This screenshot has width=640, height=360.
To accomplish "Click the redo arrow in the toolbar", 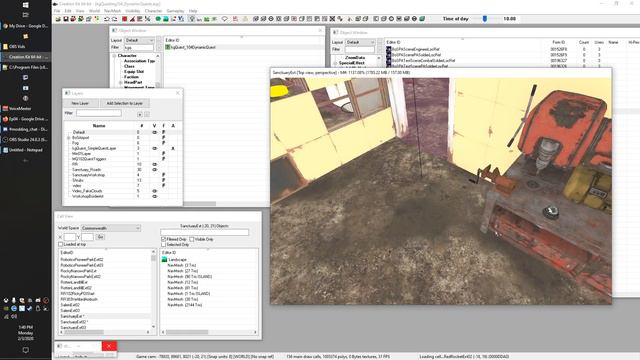I will point(114,19).
